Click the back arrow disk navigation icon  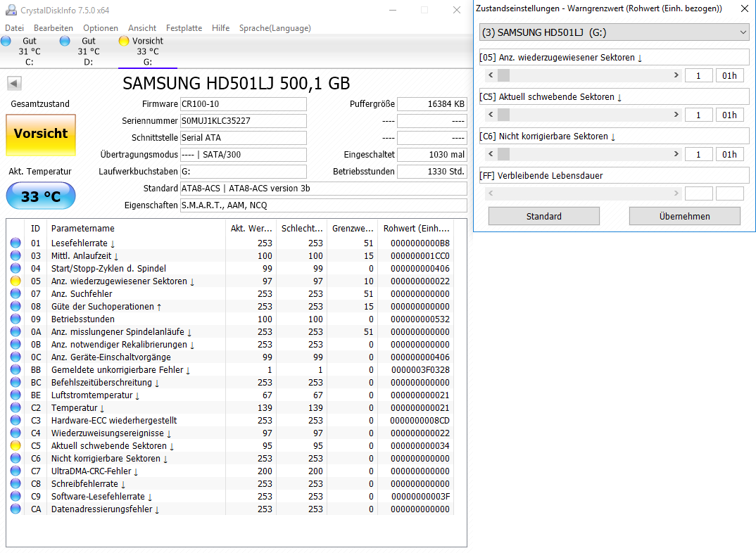[x=14, y=84]
